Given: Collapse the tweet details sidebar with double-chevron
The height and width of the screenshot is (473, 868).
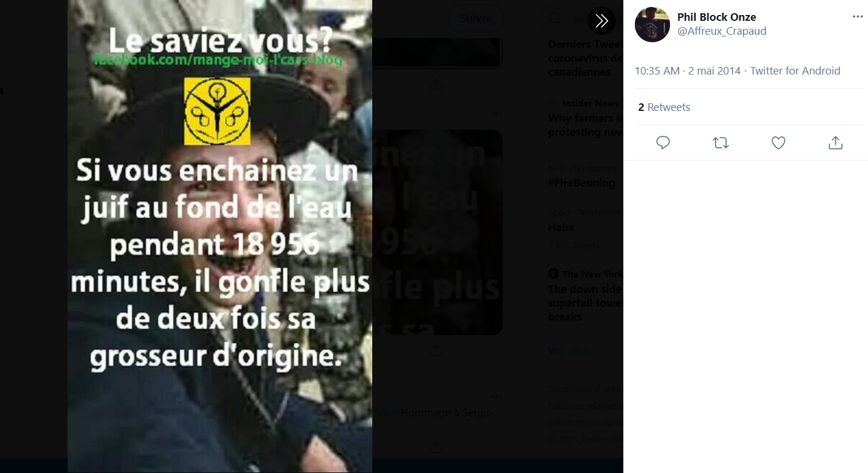Looking at the screenshot, I should pyautogui.click(x=601, y=21).
